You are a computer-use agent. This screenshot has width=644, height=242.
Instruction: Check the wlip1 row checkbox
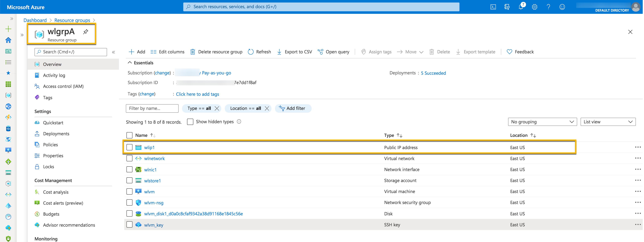[129, 147]
